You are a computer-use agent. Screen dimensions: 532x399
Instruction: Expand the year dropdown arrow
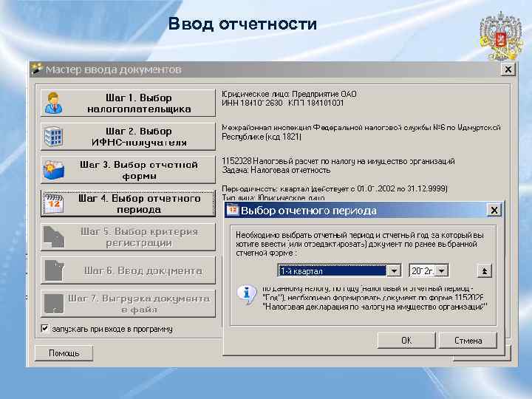[x=441, y=270]
